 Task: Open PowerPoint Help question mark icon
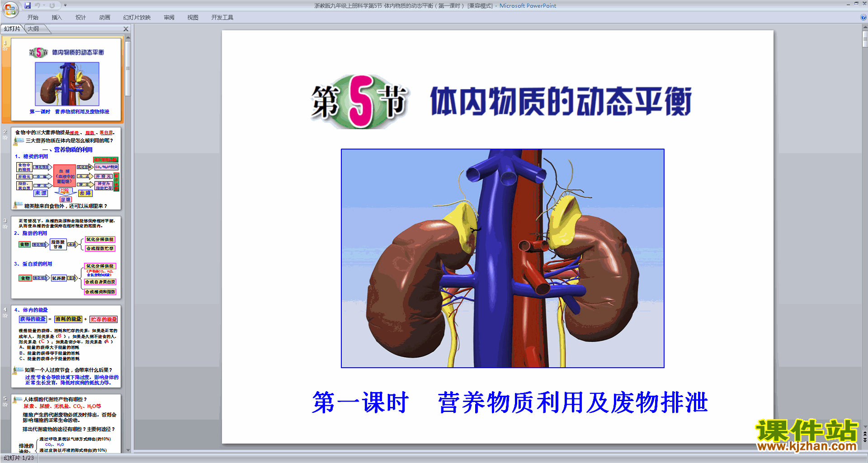pyautogui.click(x=863, y=17)
